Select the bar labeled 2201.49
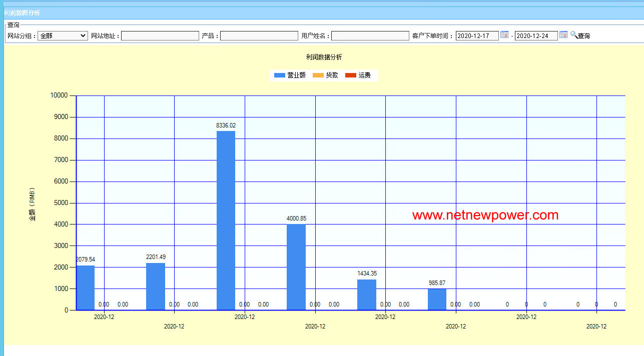This screenshot has width=644, height=356. pyautogui.click(x=156, y=286)
